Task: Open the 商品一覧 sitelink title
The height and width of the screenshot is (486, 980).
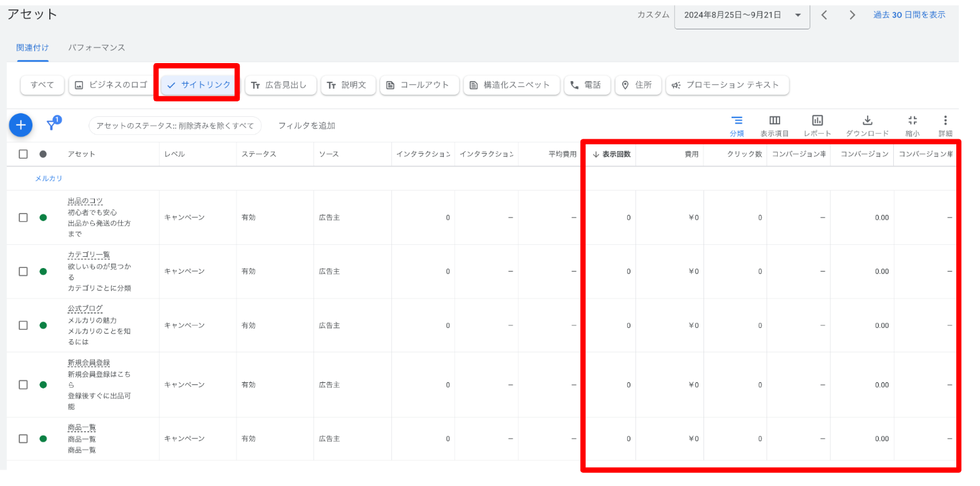Action: click(82, 428)
